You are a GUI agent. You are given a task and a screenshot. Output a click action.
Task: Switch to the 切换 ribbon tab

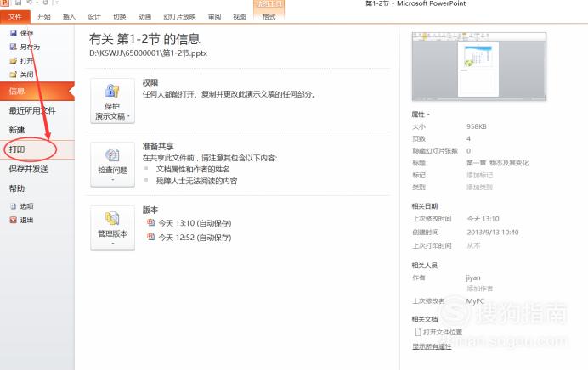[x=119, y=16]
